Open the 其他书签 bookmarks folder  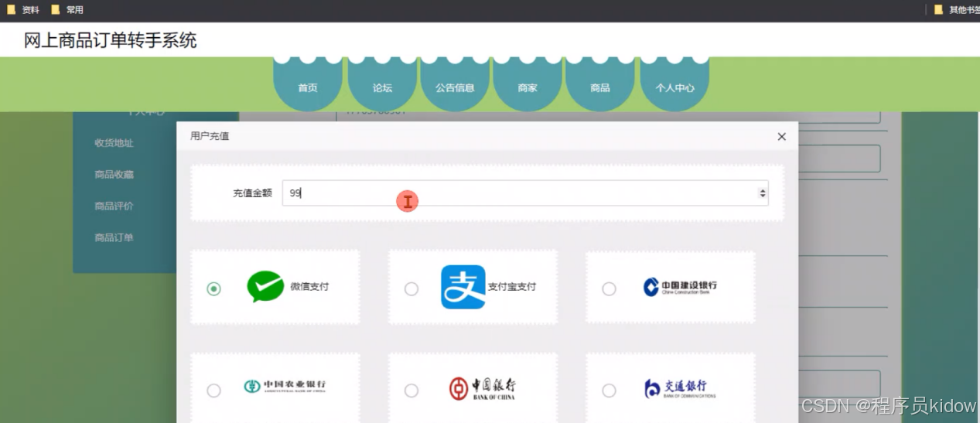tap(957, 10)
